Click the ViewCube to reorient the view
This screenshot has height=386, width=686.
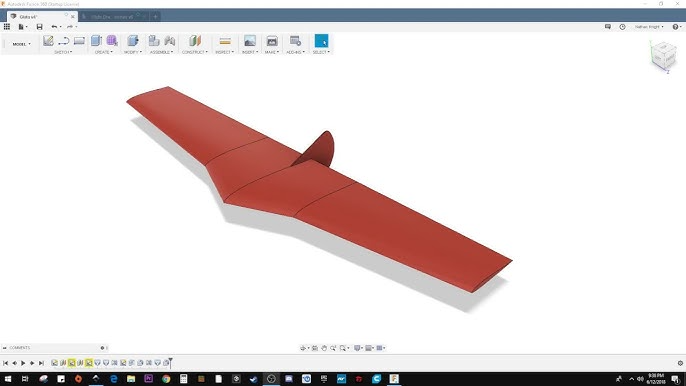point(663,55)
